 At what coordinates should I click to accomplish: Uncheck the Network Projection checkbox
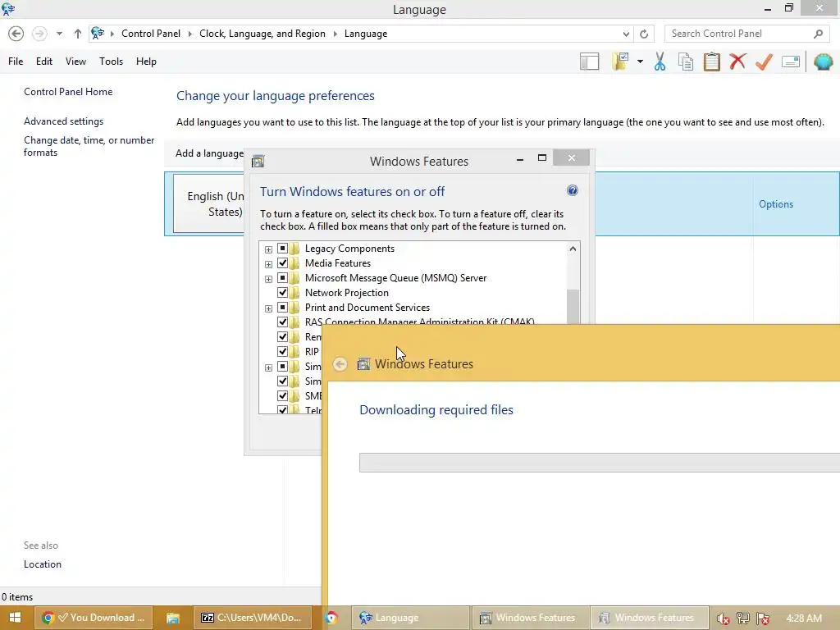tap(282, 293)
